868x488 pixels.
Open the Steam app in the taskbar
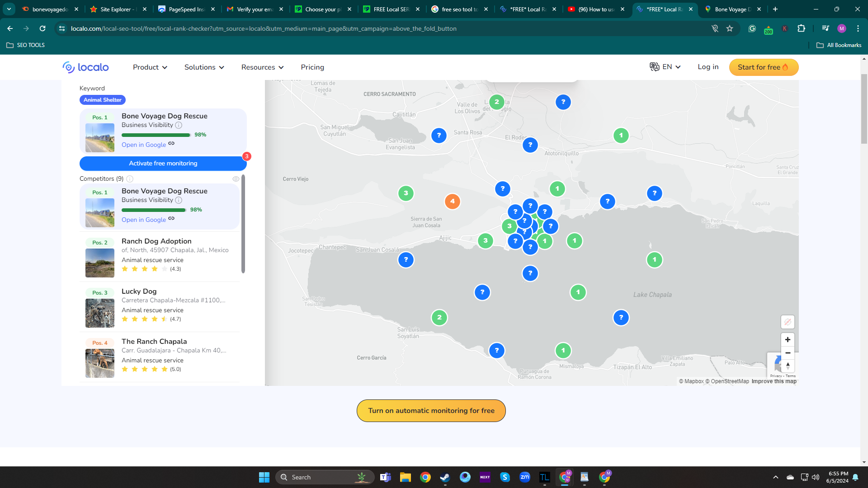[x=445, y=477]
